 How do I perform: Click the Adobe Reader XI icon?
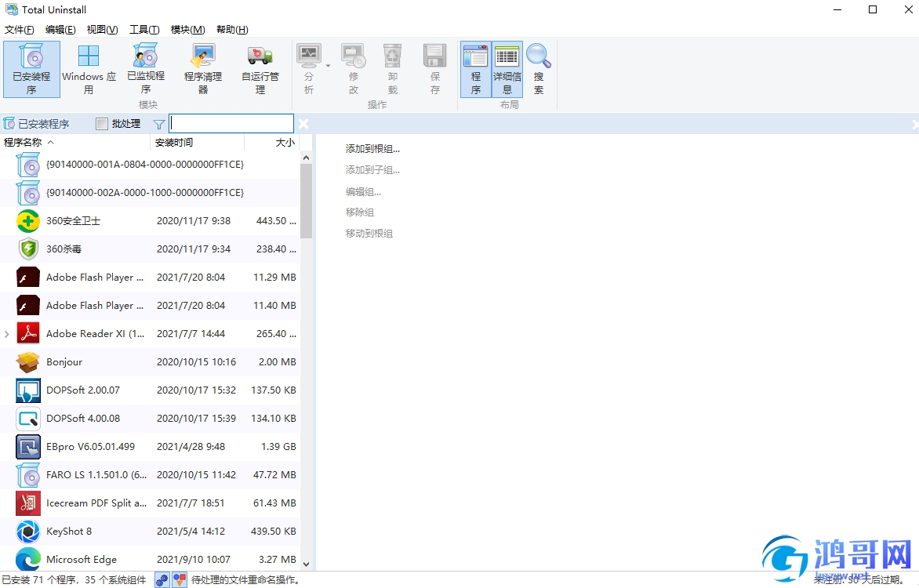click(x=27, y=333)
